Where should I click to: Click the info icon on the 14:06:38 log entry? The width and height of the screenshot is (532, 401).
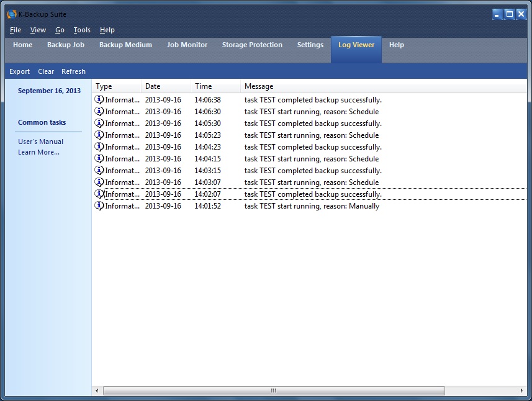(99, 100)
